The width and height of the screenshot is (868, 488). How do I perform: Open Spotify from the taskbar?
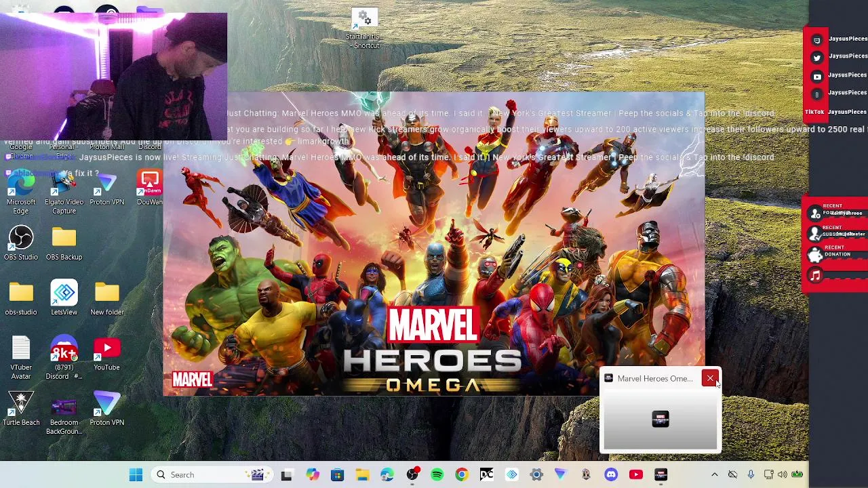tap(437, 474)
